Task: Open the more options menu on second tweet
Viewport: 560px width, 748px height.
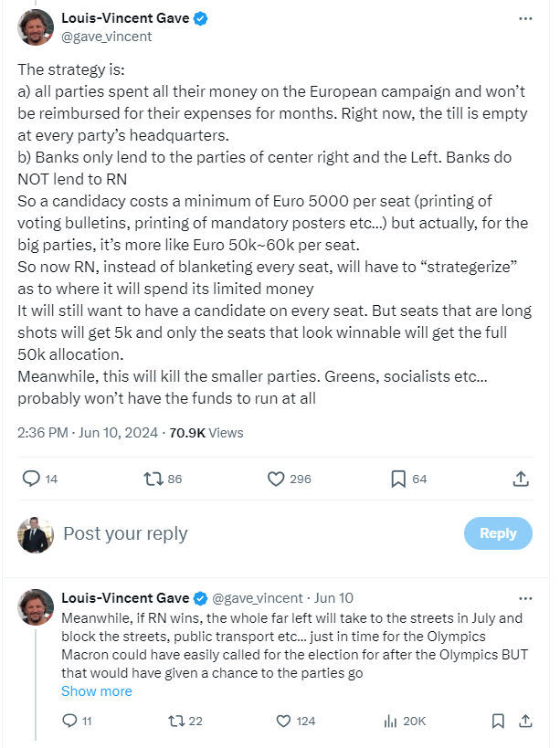Action: pyautogui.click(x=524, y=598)
